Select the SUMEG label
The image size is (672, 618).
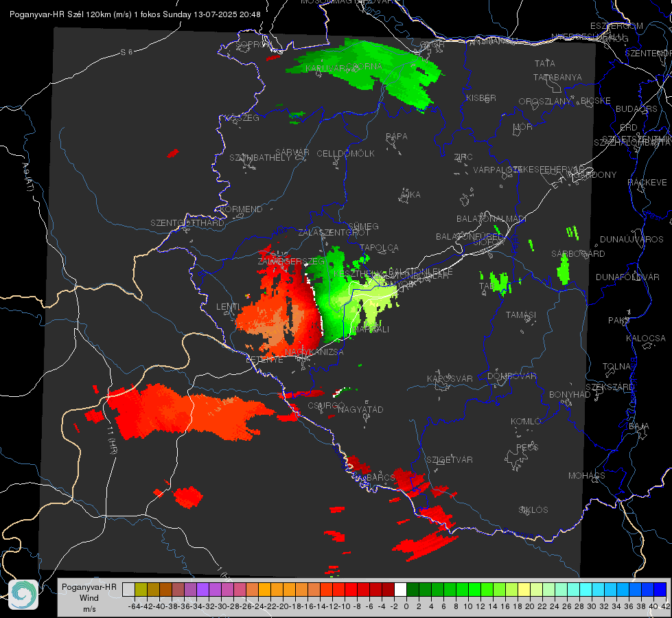click(363, 226)
